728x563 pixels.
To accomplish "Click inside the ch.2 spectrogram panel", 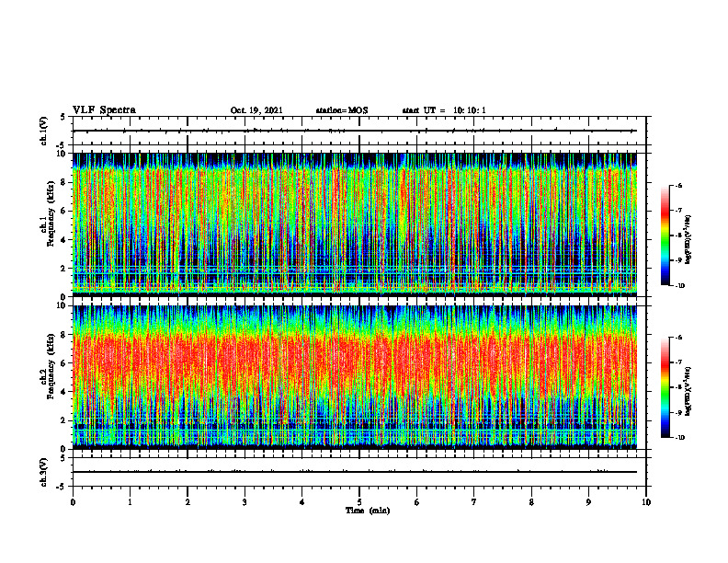I will click(x=355, y=377).
